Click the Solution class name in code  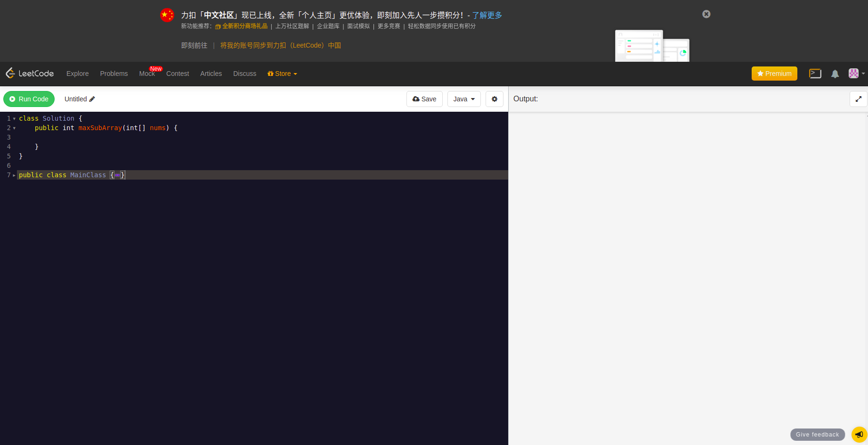click(x=58, y=118)
